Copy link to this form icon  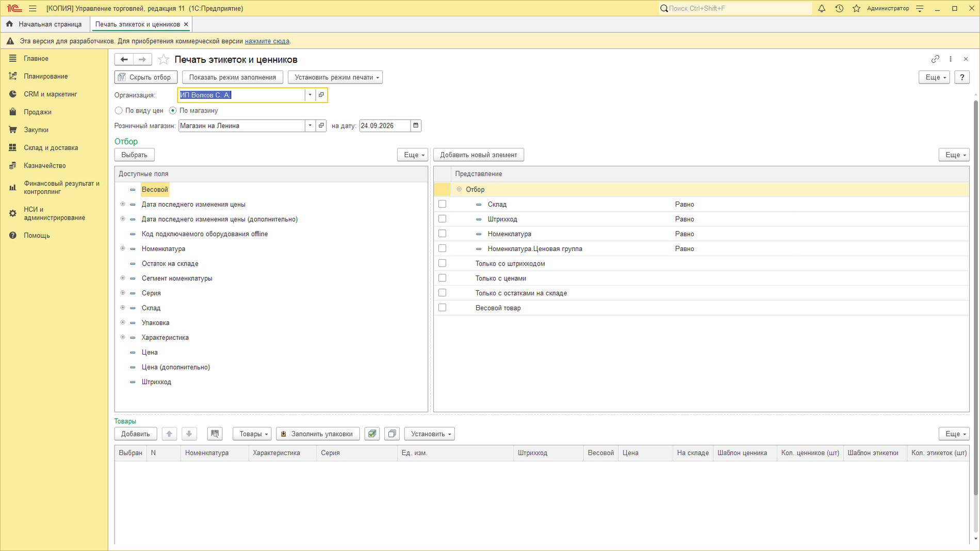[935, 59]
